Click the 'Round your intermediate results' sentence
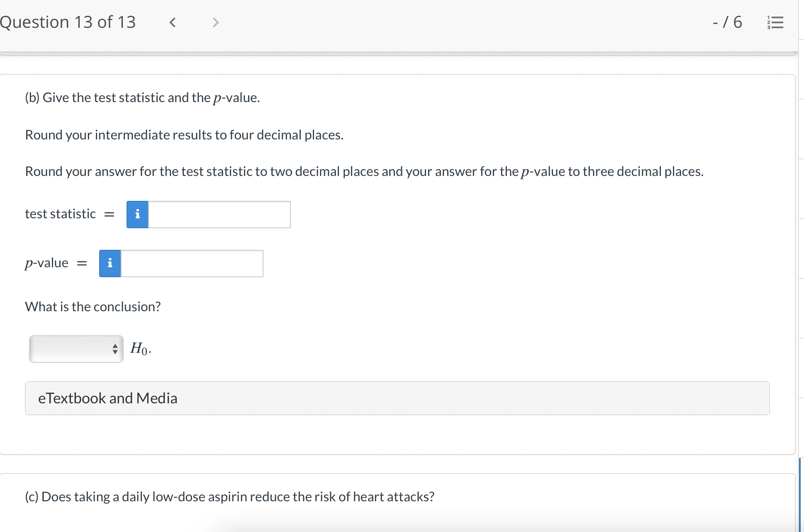 [184, 135]
